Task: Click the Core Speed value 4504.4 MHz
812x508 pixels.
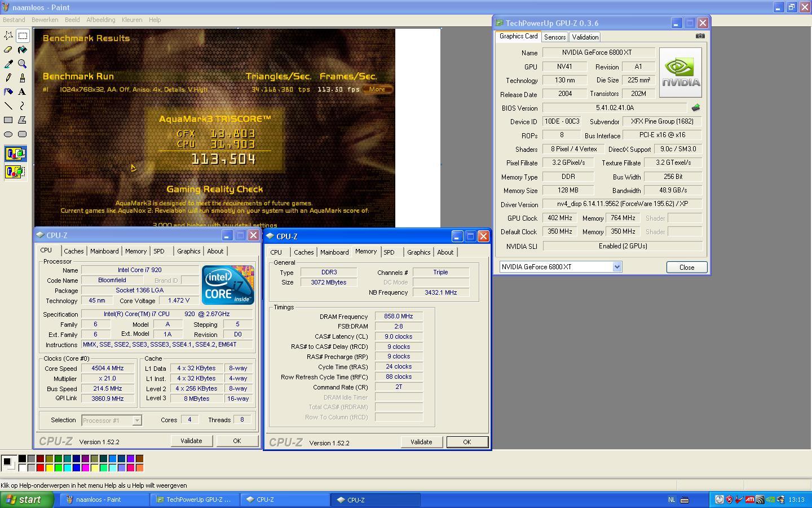Action: tap(107, 368)
